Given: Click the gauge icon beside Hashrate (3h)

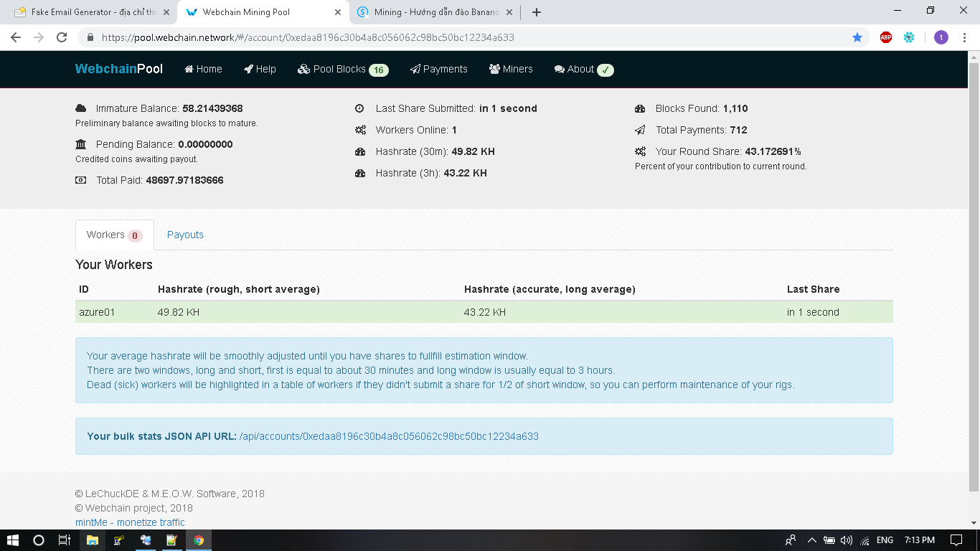Looking at the screenshot, I should (x=360, y=173).
